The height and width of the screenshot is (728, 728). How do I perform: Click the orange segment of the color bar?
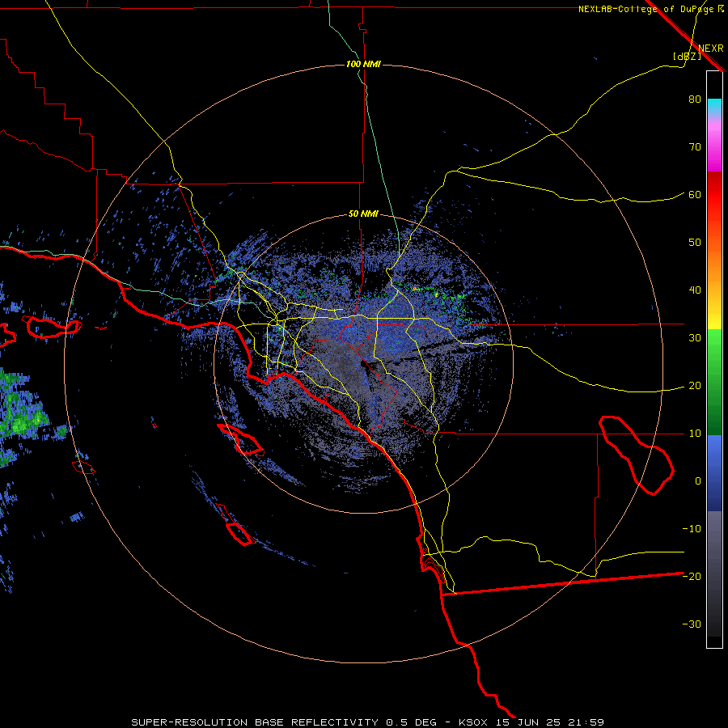coord(714,269)
